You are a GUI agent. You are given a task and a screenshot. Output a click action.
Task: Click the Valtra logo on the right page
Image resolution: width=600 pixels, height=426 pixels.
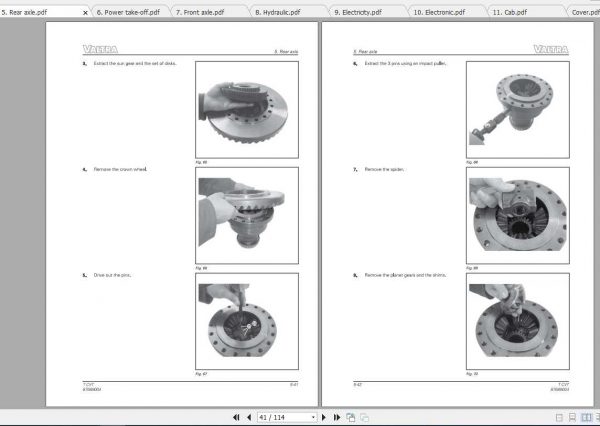[x=551, y=49]
